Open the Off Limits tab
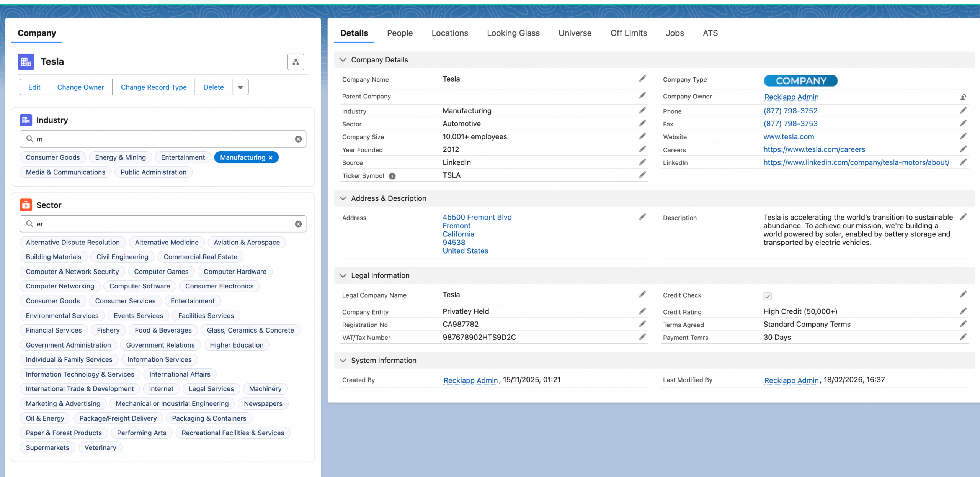 point(628,33)
